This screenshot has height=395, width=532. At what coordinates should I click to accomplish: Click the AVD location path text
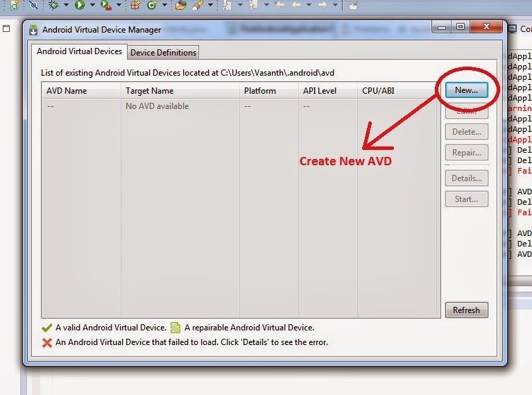(277, 73)
